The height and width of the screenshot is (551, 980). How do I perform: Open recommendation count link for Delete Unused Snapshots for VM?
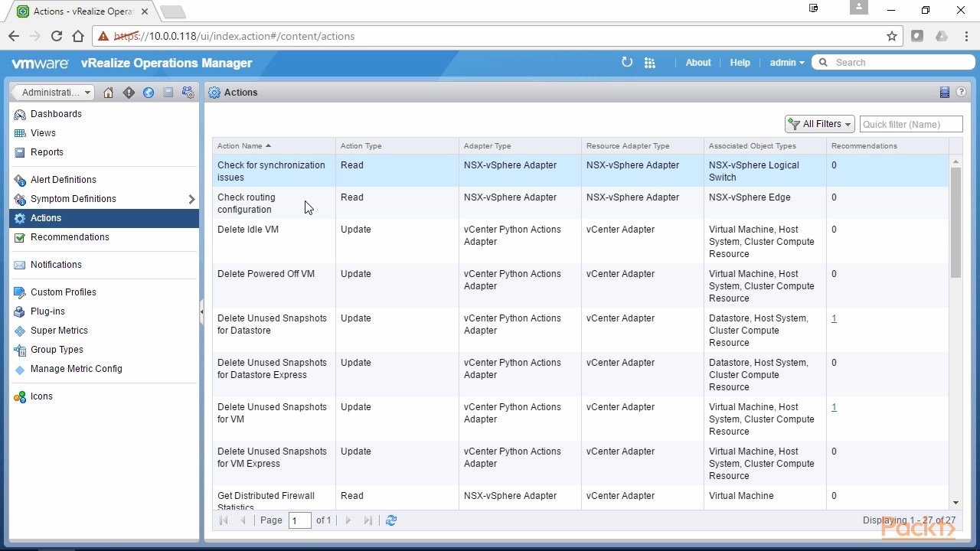834,407
